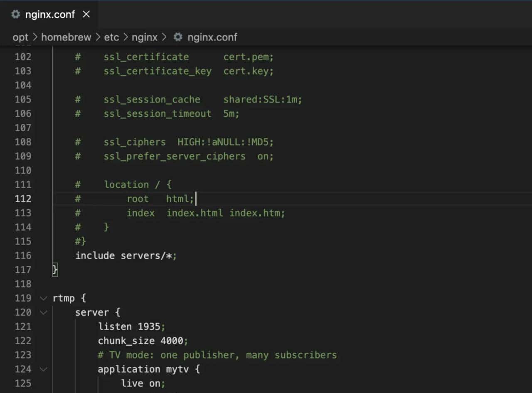The width and height of the screenshot is (532, 393).
Task: Click the gear icon in breadcrumb path
Action: 178,37
